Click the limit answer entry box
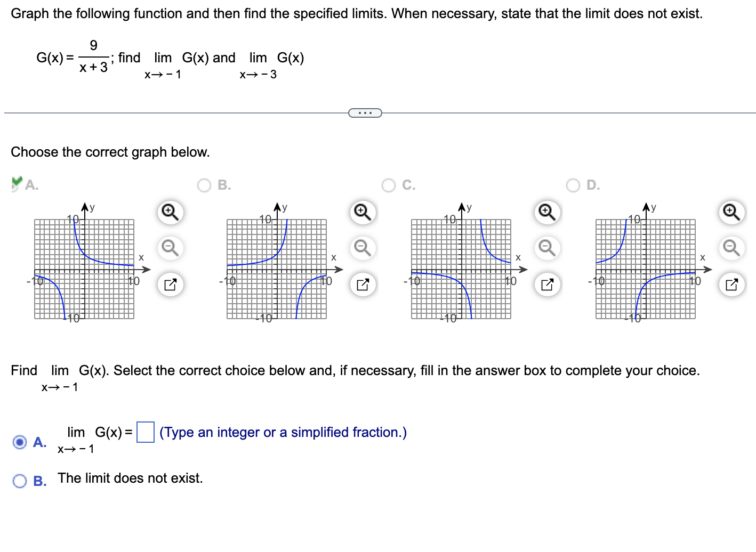The width and height of the screenshot is (756, 552). tap(144, 432)
